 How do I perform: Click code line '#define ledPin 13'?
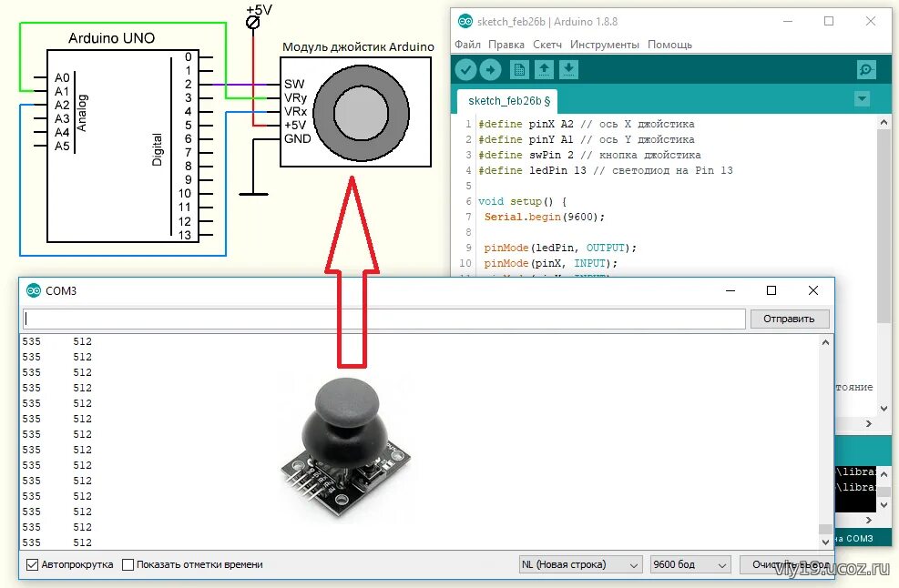[606, 170]
